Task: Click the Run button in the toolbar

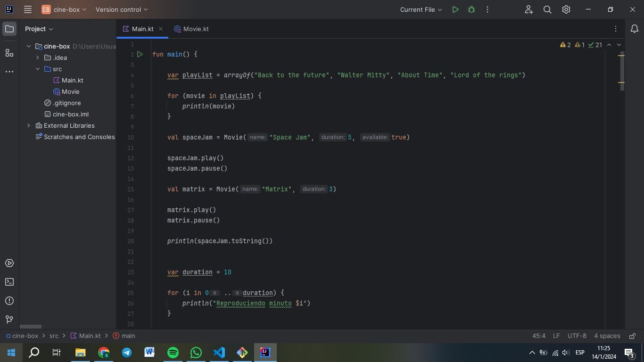Action: 455,9
